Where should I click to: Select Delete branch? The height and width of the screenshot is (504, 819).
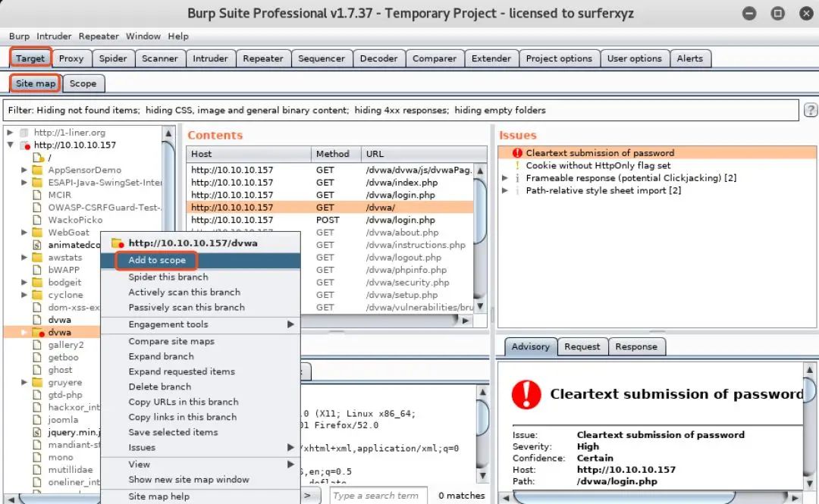(200, 387)
